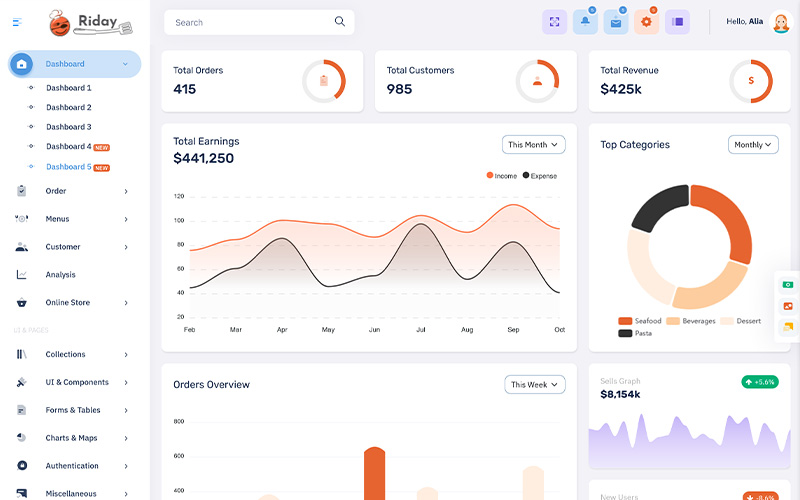Click the Dashboard home icon
The image size is (800, 500).
[21, 64]
